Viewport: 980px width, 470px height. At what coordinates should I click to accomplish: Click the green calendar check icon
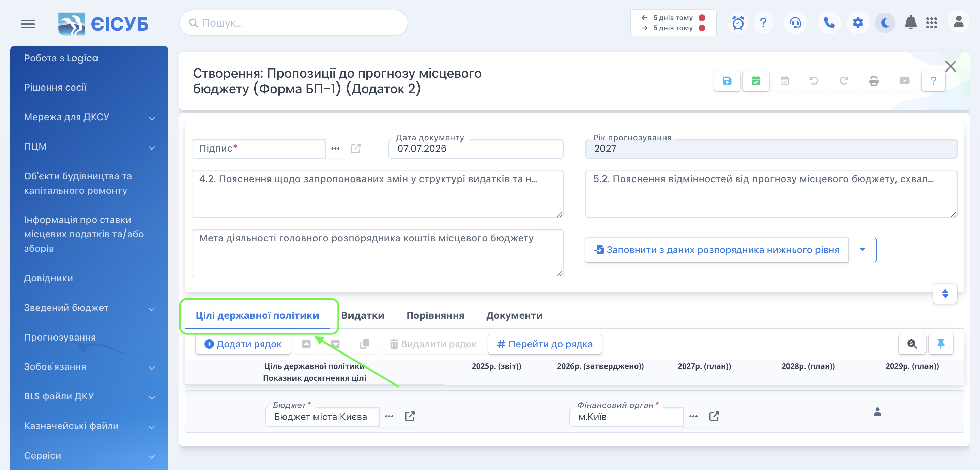(755, 81)
